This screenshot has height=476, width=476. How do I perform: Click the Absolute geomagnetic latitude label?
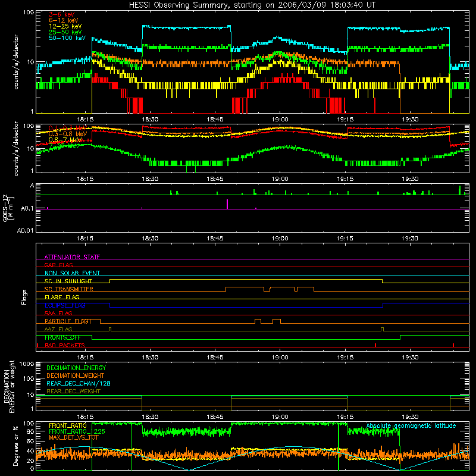click(411, 425)
